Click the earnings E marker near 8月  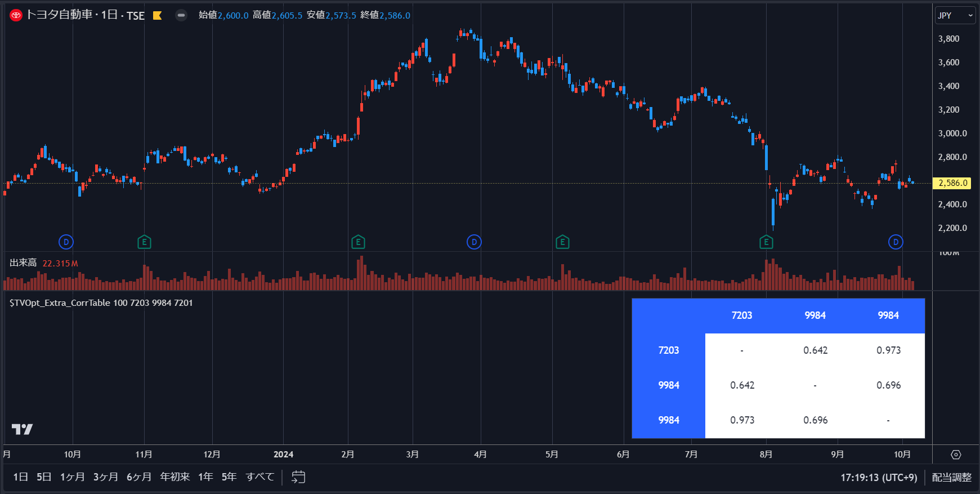coord(766,242)
